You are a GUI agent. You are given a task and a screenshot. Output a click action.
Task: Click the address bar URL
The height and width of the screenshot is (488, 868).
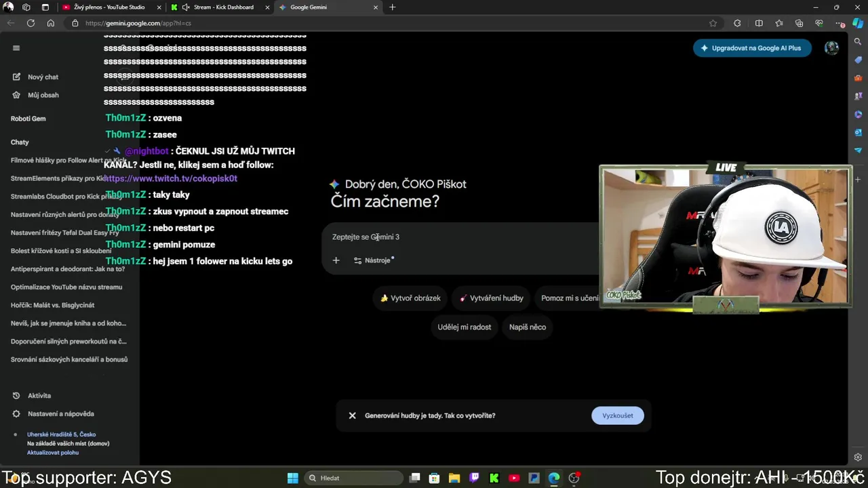(x=138, y=23)
